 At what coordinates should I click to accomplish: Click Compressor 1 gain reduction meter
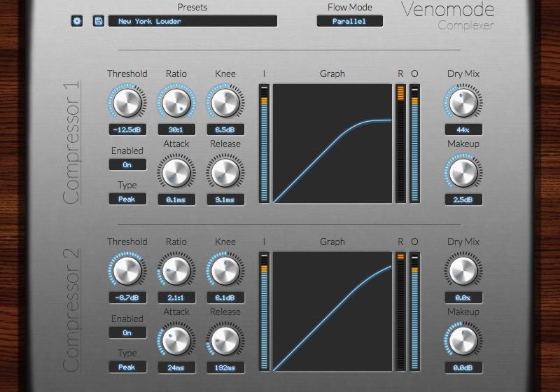click(400, 143)
